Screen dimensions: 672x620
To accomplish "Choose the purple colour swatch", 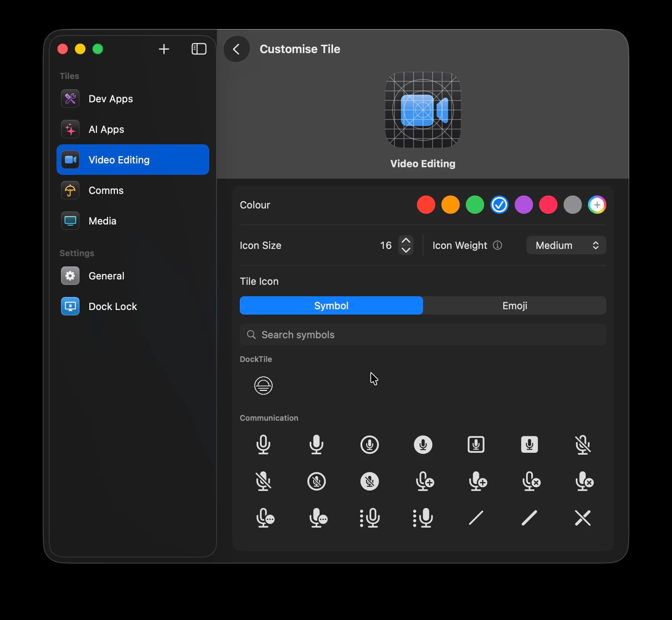I will 524,205.
